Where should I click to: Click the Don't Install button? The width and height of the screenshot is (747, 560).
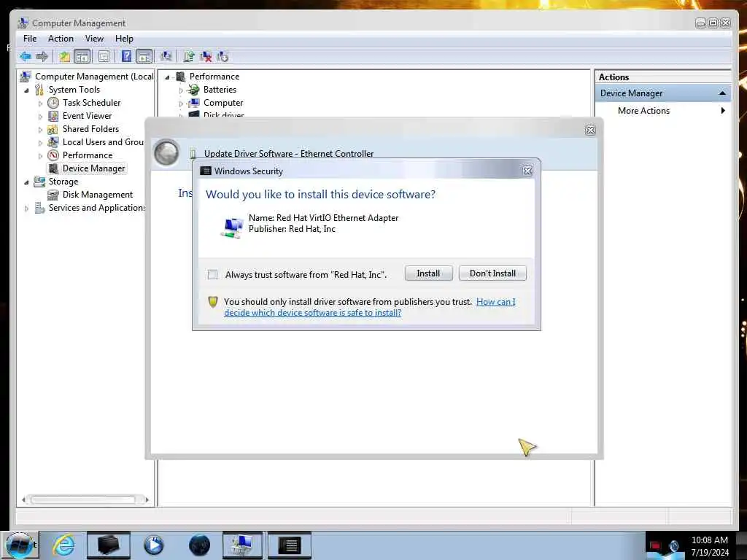[492, 273]
